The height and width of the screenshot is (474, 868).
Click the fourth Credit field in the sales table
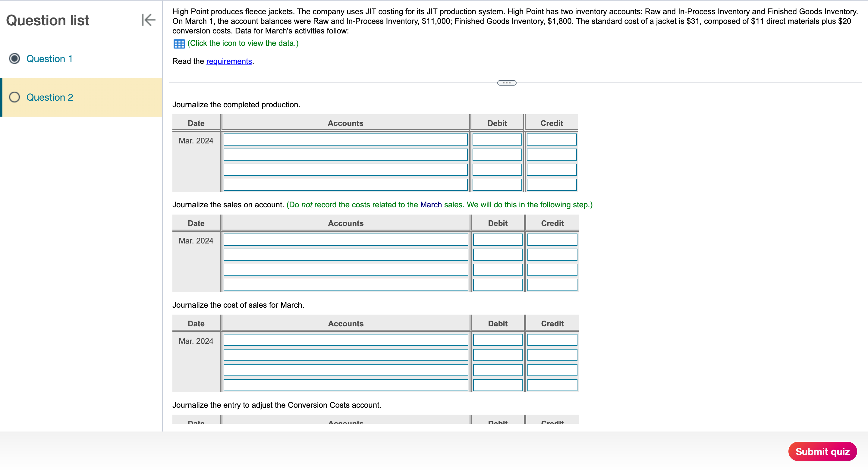(552, 285)
